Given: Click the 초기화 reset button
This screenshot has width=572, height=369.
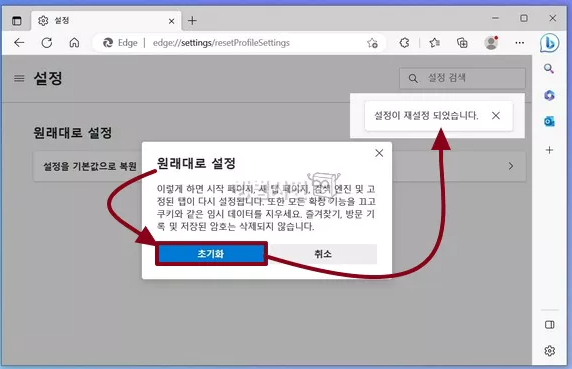Looking at the screenshot, I should [x=211, y=254].
